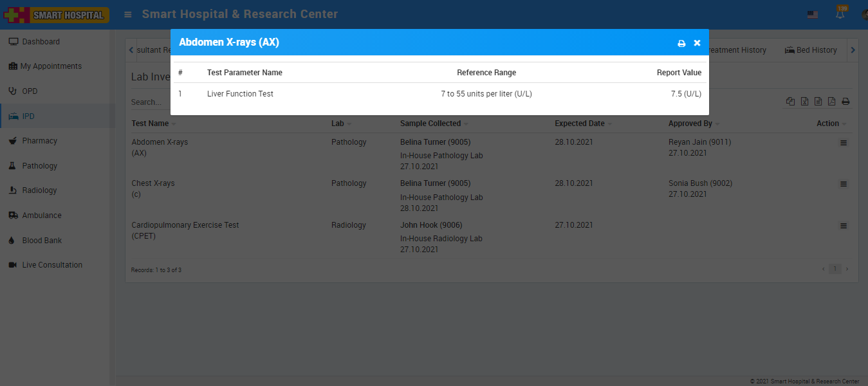Print the Abdomen X-rays report
Screen dimensions: 868x386
681,43
